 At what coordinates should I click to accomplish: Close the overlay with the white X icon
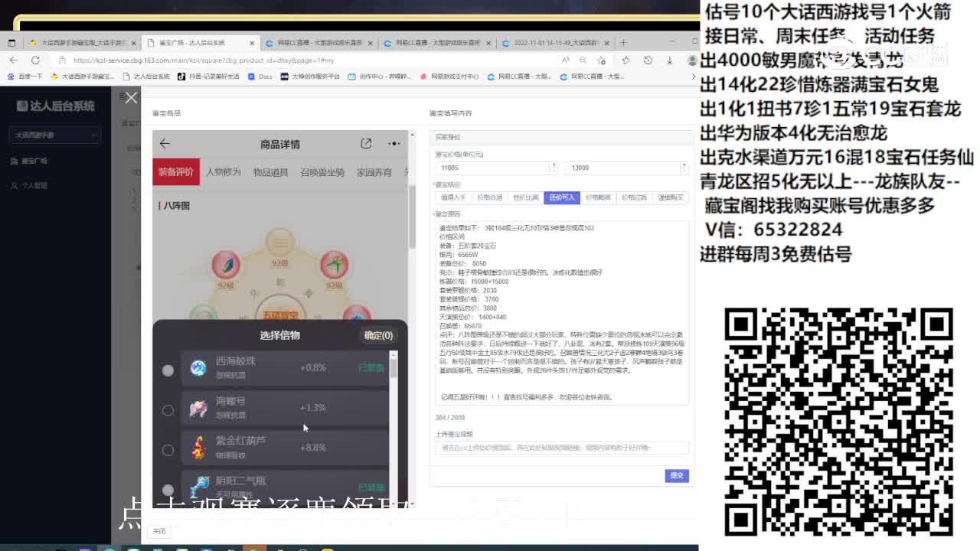point(132,98)
